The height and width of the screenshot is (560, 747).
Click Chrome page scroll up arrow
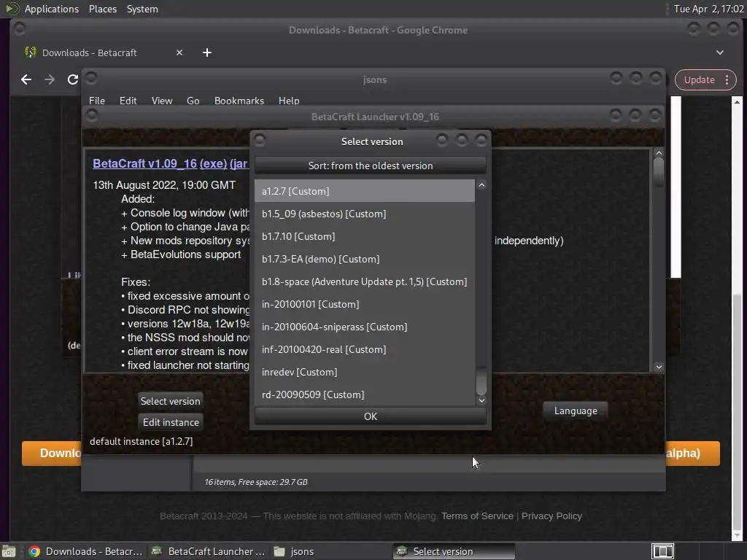click(737, 102)
